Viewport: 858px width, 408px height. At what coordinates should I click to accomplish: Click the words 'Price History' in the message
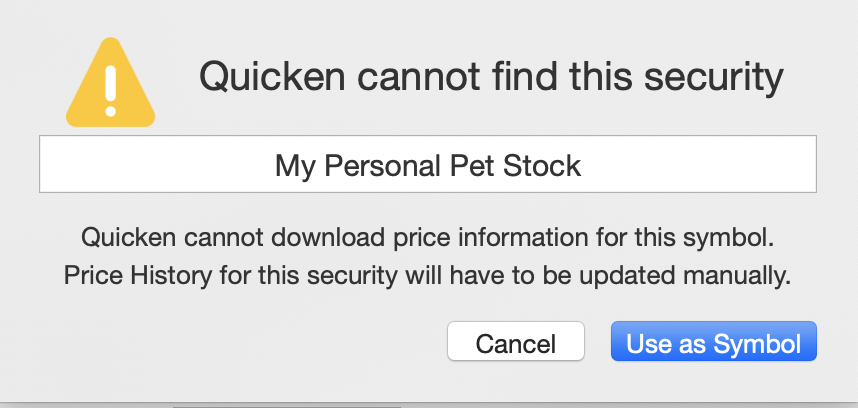pyautogui.click(x=137, y=276)
